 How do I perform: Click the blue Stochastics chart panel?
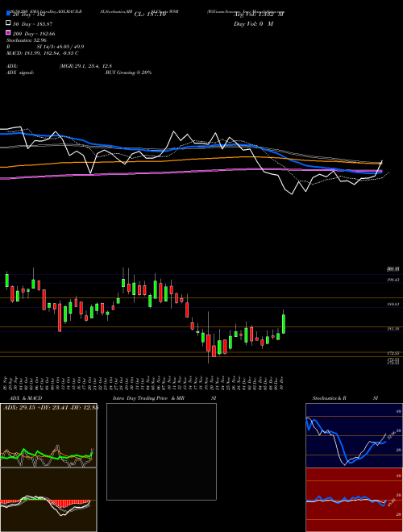click(x=354, y=435)
